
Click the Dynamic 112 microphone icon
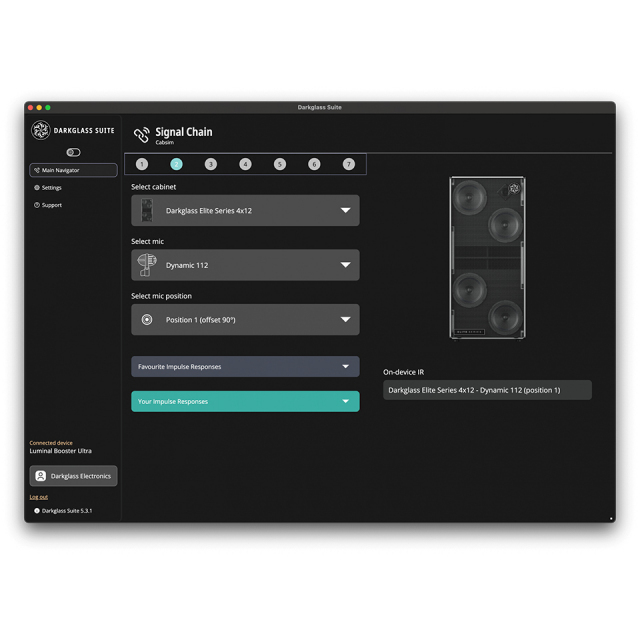point(147,265)
